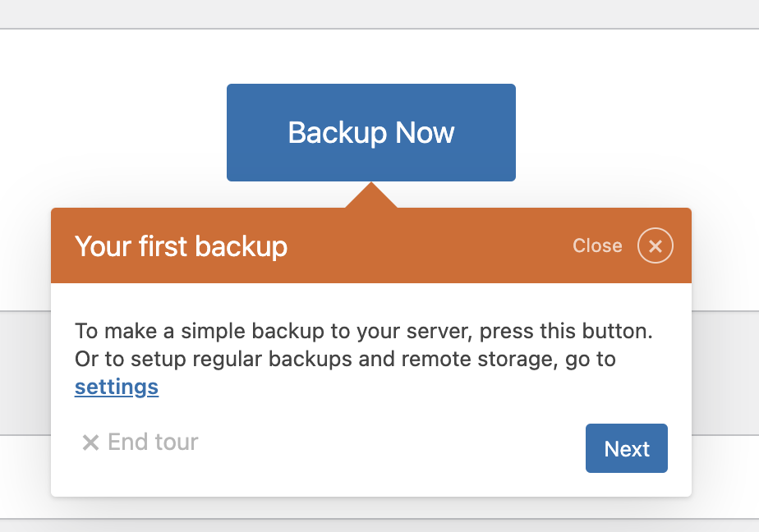The image size is (759, 532).
Task: Select the blue Next button label
Action: [x=627, y=449]
